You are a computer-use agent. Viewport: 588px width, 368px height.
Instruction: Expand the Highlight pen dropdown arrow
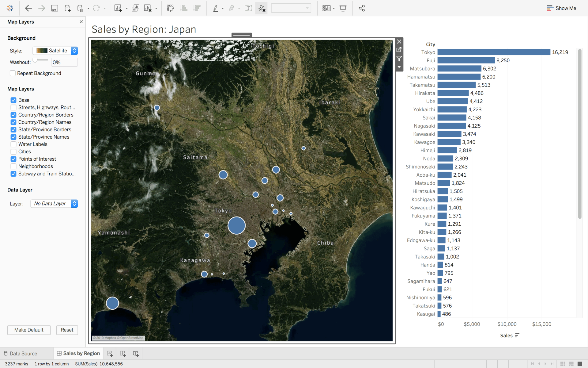(x=223, y=9)
